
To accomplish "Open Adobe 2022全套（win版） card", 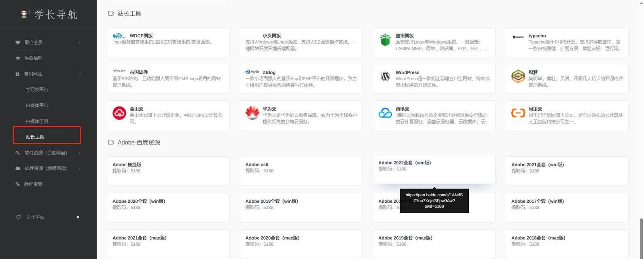I will 434,169.
